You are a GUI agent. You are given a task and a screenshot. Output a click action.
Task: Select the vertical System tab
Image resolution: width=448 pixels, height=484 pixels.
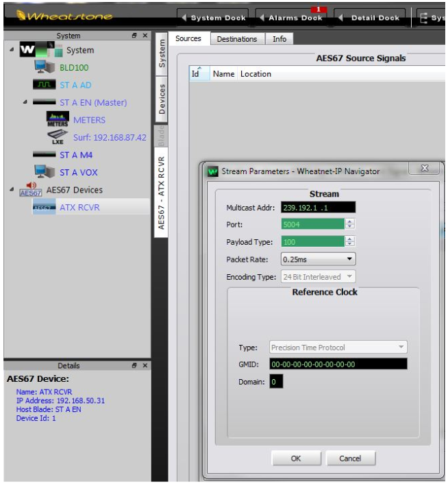point(162,53)
